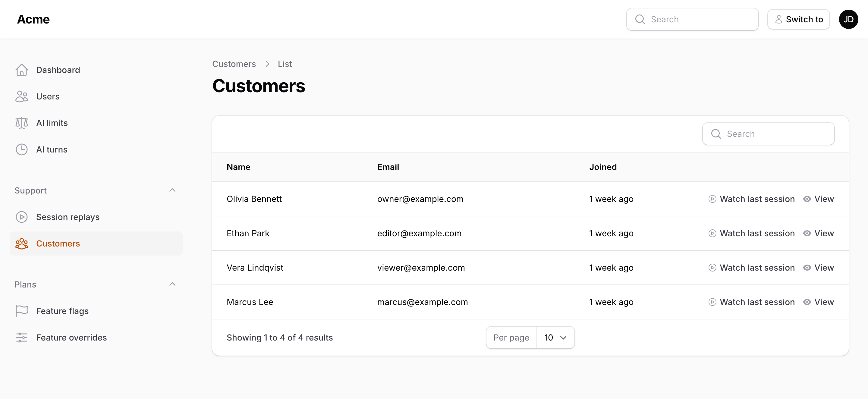Click the owner@example.com email cell
This screenshot has width=868, height=399.
tap(420, 199)
